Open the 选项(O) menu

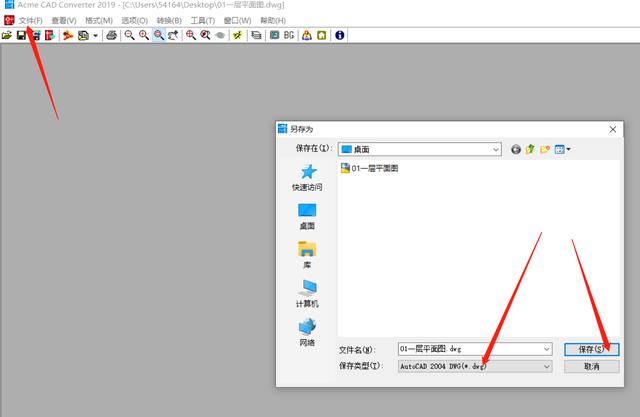134,20
